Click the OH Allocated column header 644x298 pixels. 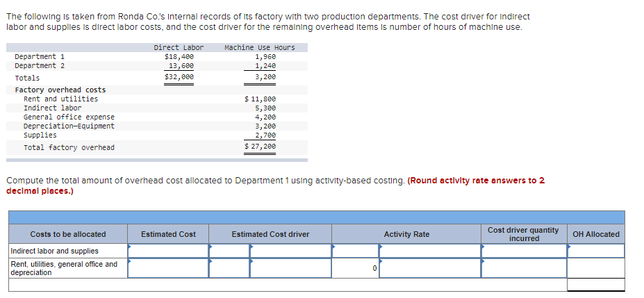595,234
